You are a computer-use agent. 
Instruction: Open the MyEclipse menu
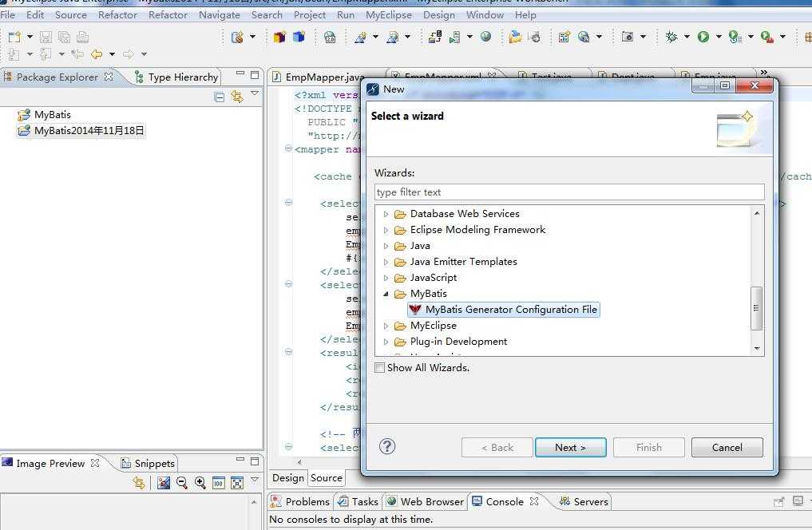click(388, 14)
